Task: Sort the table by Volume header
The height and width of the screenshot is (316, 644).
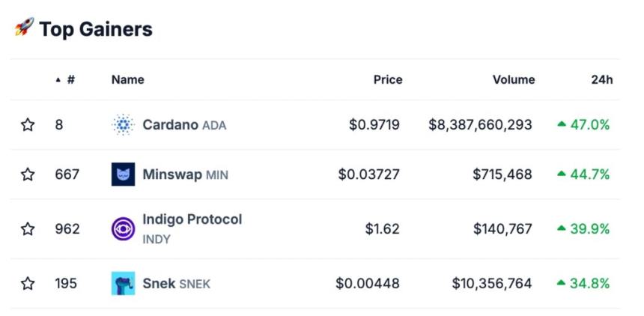Action: tap(513, 79)
